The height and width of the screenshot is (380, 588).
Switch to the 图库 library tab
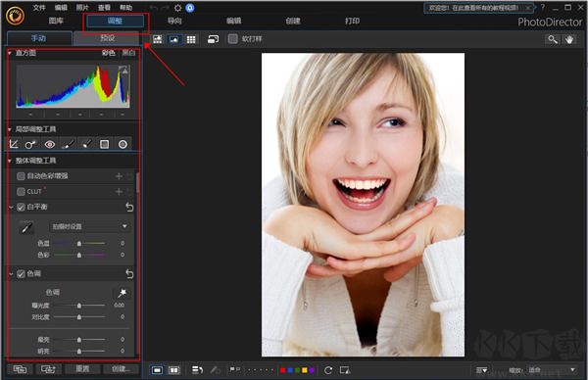click(x=56, y=21)
